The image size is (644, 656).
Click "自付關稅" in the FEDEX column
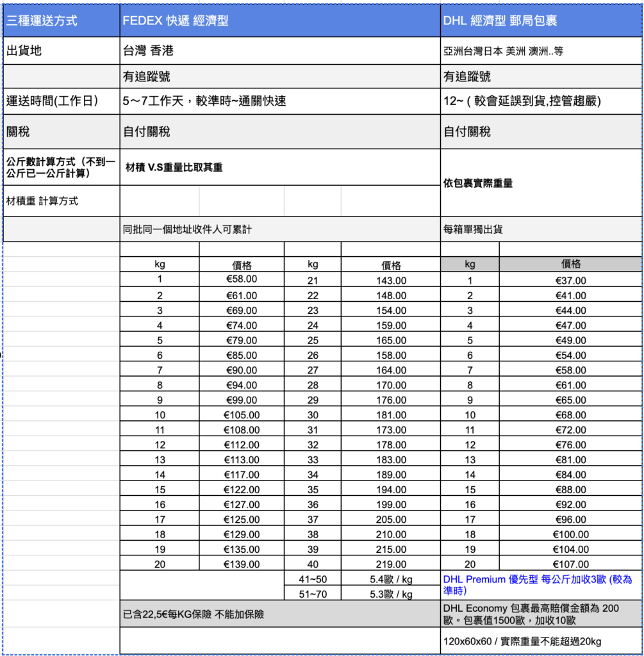(x=280, y=131)
